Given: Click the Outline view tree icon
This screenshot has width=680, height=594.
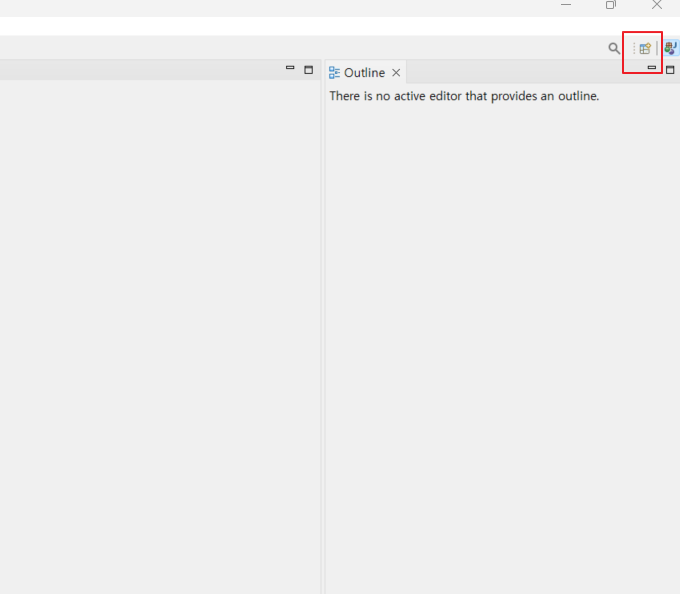Looking at the screenshot, I should tap(334, 72).
